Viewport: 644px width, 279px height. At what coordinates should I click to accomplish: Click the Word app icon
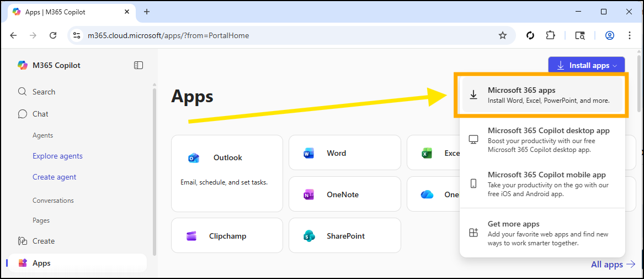[308, 153]
